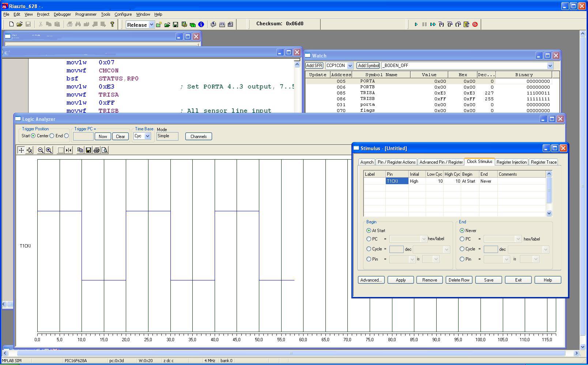The height and width of the screenshot is (365, 588).
Task: Select the T1CKI pin cell in stimulus table
Action: click(x=397, y=181)
